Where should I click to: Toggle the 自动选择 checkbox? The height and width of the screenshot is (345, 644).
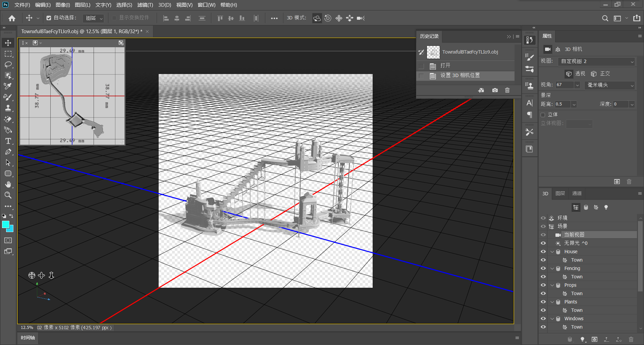click(x=49, y=18)
